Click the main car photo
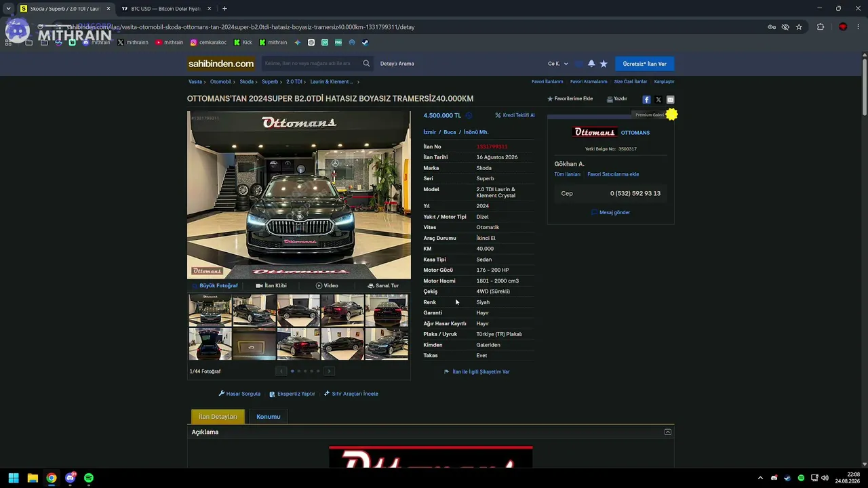The height and width of the screenshot is (488, 868). [298, 195]
